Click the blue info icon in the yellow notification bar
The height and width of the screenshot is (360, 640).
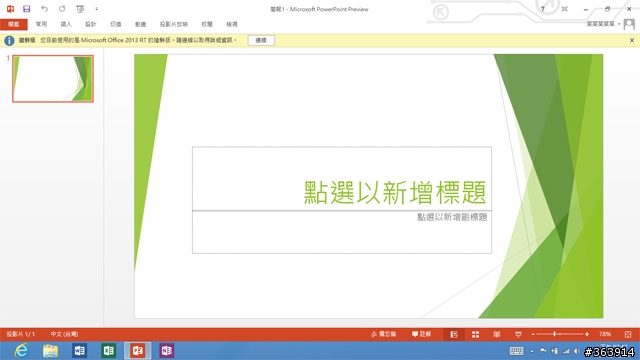click(9, 40)
